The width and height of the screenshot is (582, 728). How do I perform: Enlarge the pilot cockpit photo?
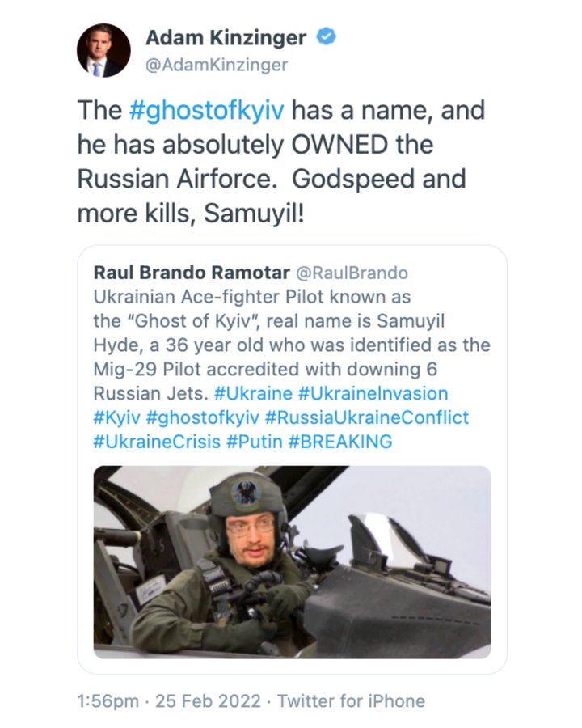pyautogui.click(x=292, y=562)
